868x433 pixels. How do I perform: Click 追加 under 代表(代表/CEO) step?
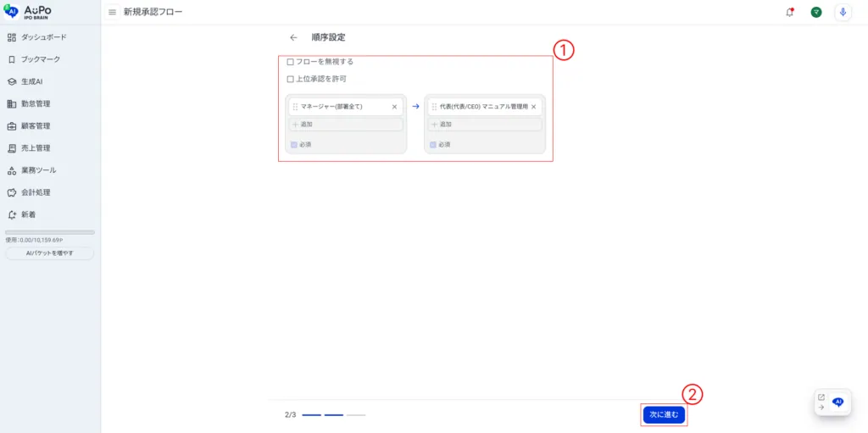485,125
